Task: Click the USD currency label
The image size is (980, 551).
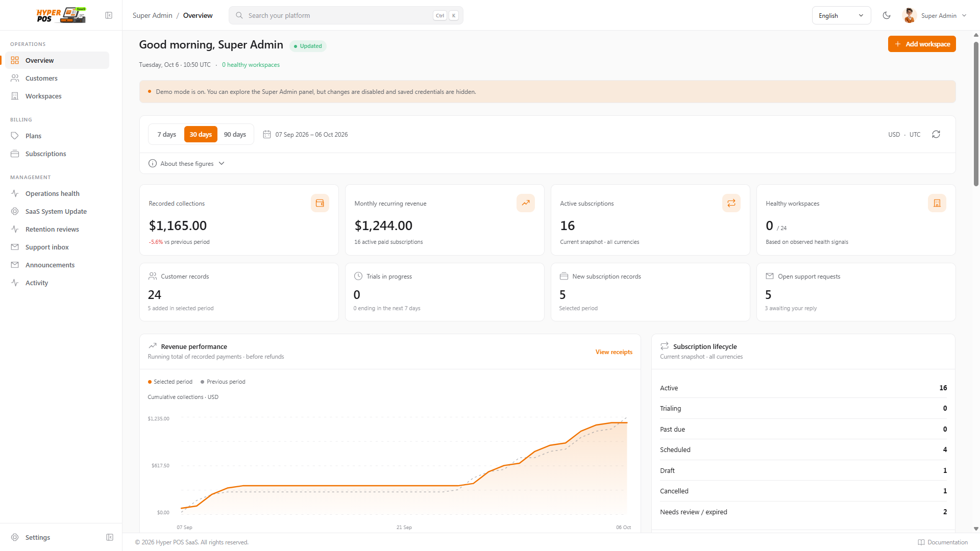Action: click(894, 135)
